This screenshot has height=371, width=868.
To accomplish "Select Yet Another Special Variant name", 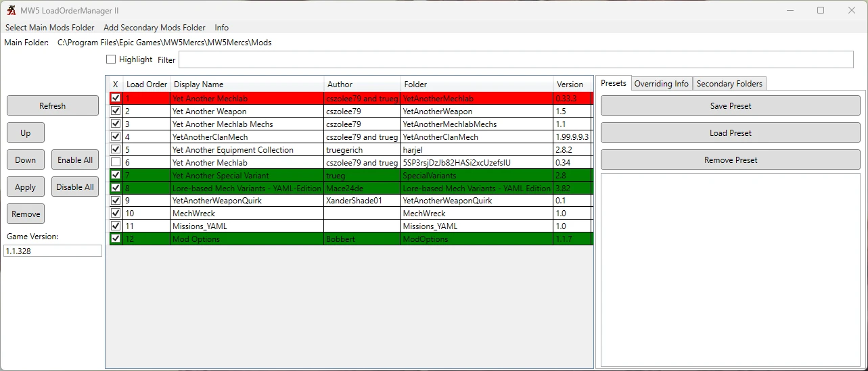I will point(247,175).
